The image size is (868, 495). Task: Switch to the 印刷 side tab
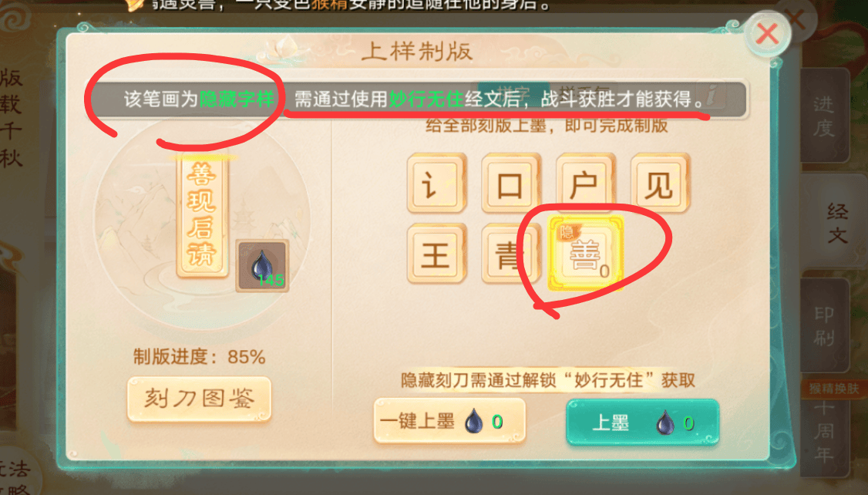(x=824, y=325)
